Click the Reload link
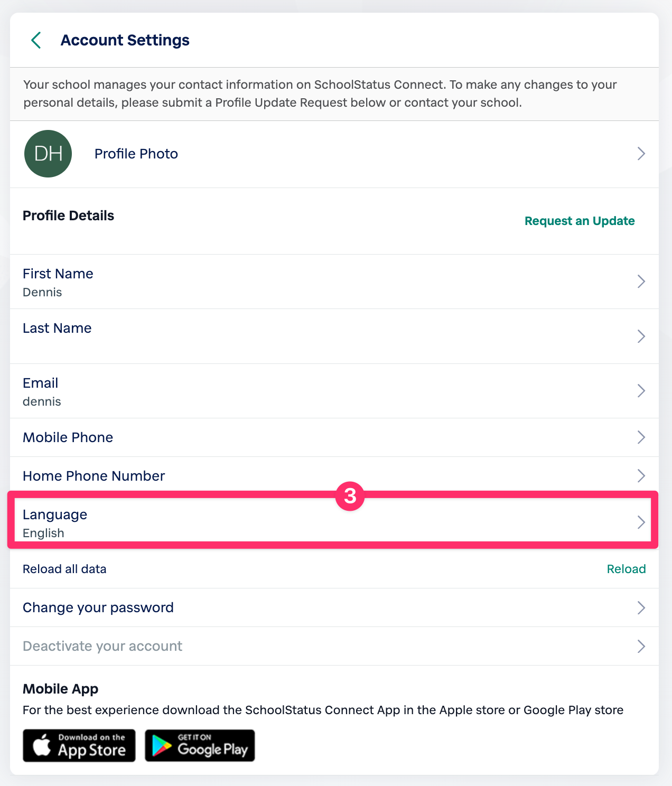This screenshot has width=672, height=786. (x=626, y=569)
